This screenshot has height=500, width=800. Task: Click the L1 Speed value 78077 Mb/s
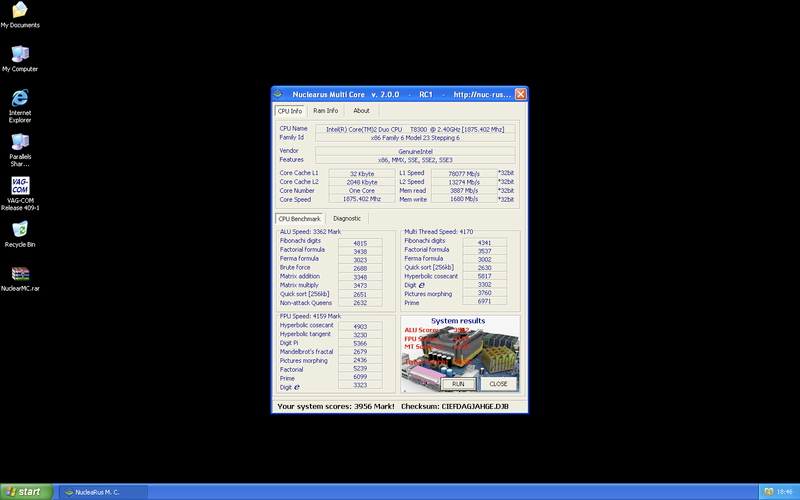[x=464, y=173]
